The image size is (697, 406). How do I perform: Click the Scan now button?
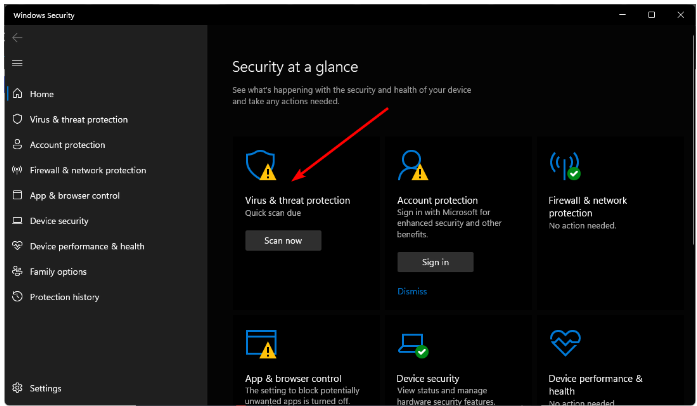(x=283, y=241)
